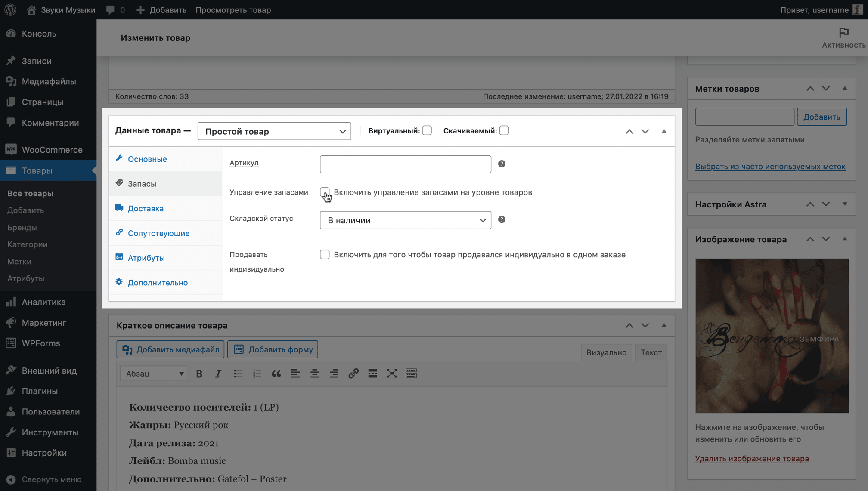This screenshot has width=868, height=491.
Task: Click the Italic formatting icon
Action: pyautogui.click(x=218, y=374)
